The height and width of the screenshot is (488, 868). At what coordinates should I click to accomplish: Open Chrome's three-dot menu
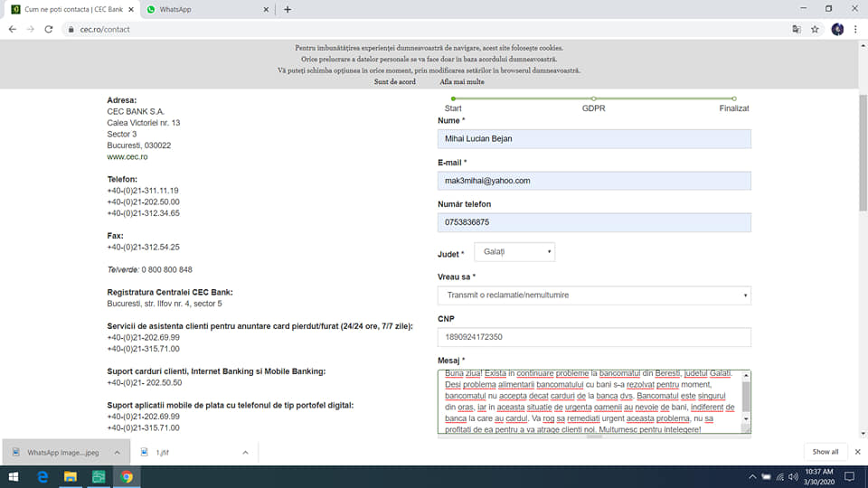tap(855, 29)
